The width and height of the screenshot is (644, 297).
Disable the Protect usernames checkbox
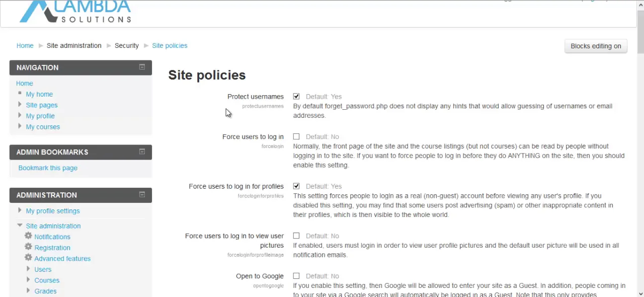(296, 96)
